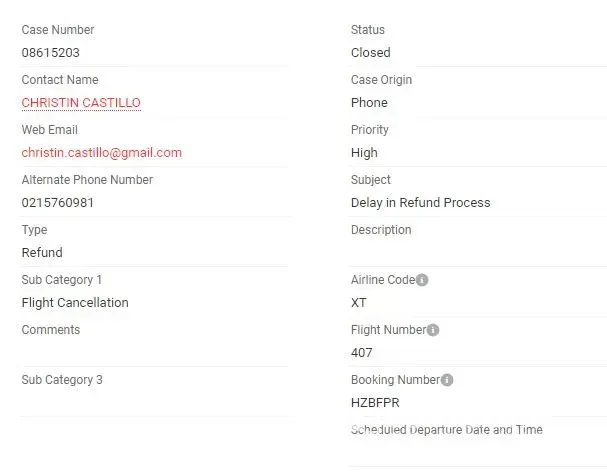Click the Flight Number help icon
The height and width of the screenshot is (473, 607).
433,330
